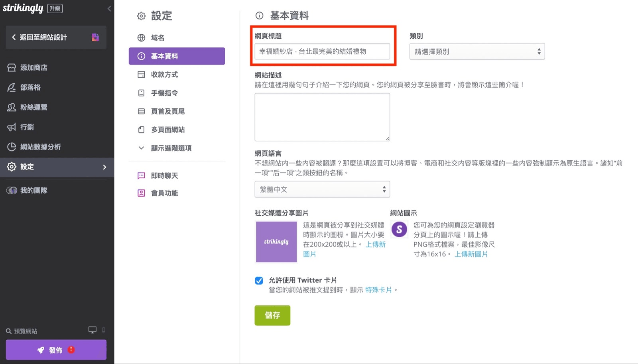Click inside the 網頁標題 title field
Screen dimensions: 638x364
click(x=322, y=51)
